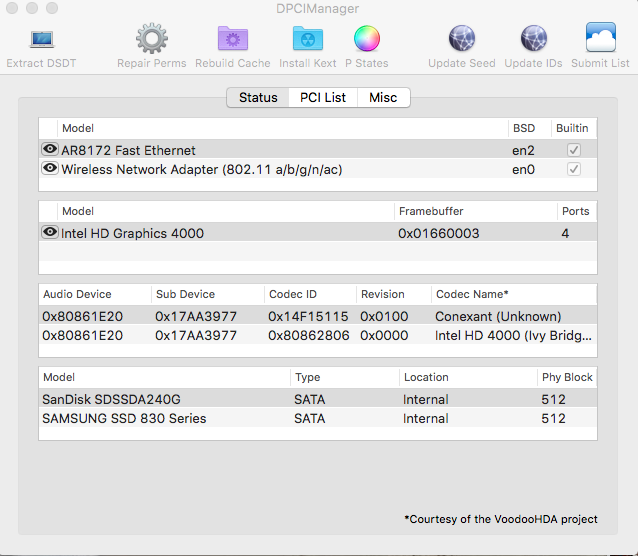Run Repair Perms gear icon
The height and width of the screenshot is (556, 638).
152,40
